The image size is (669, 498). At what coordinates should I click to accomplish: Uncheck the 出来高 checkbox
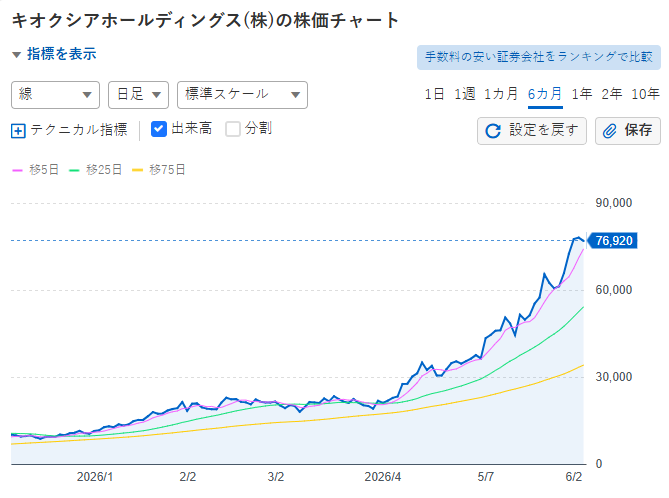pyautogui.click(x=159, y=129)
